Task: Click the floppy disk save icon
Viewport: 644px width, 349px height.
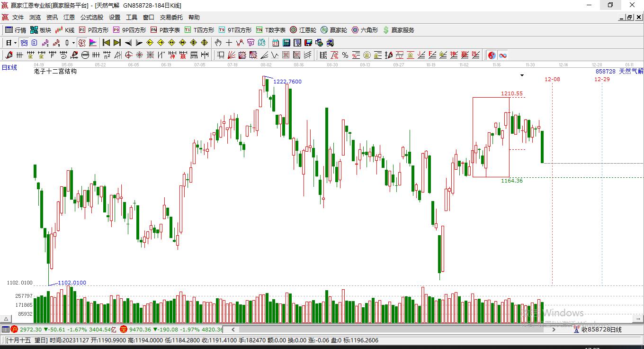Action: [308, 43]
